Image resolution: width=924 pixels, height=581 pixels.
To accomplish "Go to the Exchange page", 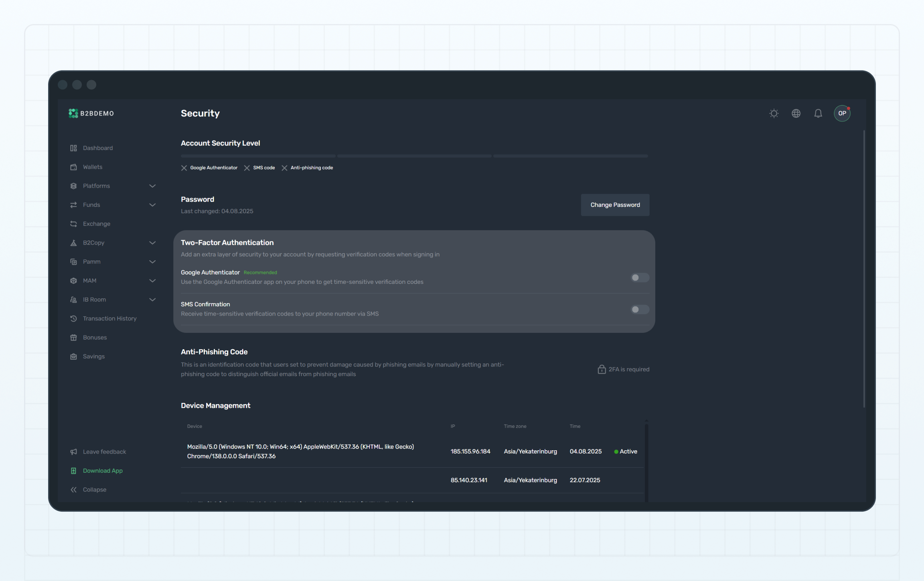I will coord(96,224).
